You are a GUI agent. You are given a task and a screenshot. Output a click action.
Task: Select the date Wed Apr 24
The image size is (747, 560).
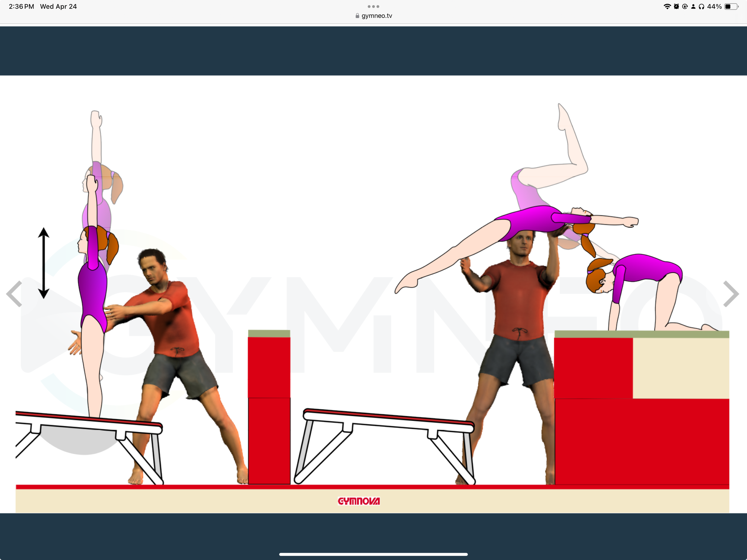[59, 6]
